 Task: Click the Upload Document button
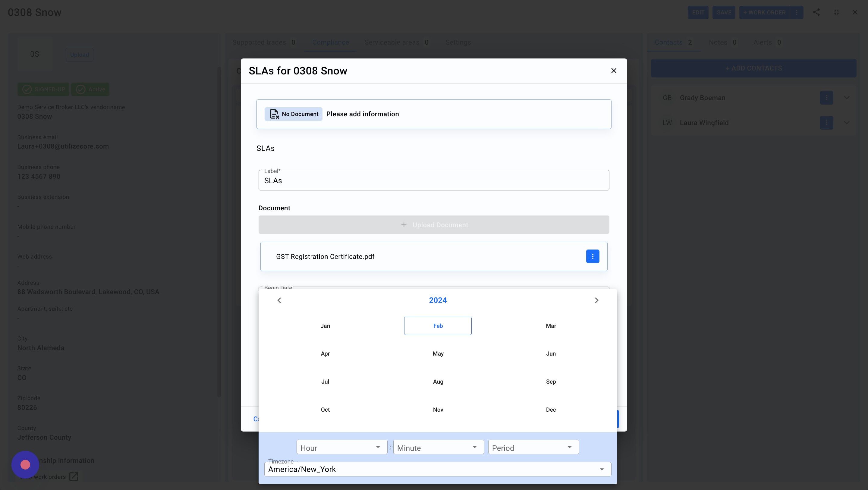(x=434, y=225)
